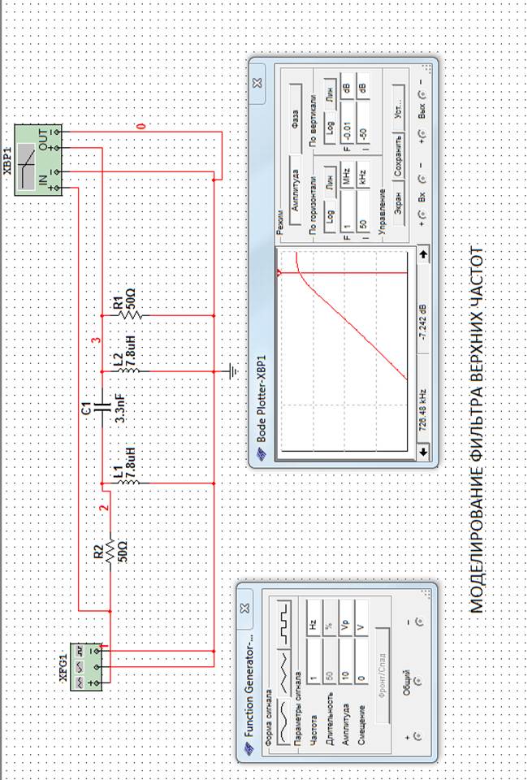Switch Bode mode to Амплитуда

click(x=296, y=190)
